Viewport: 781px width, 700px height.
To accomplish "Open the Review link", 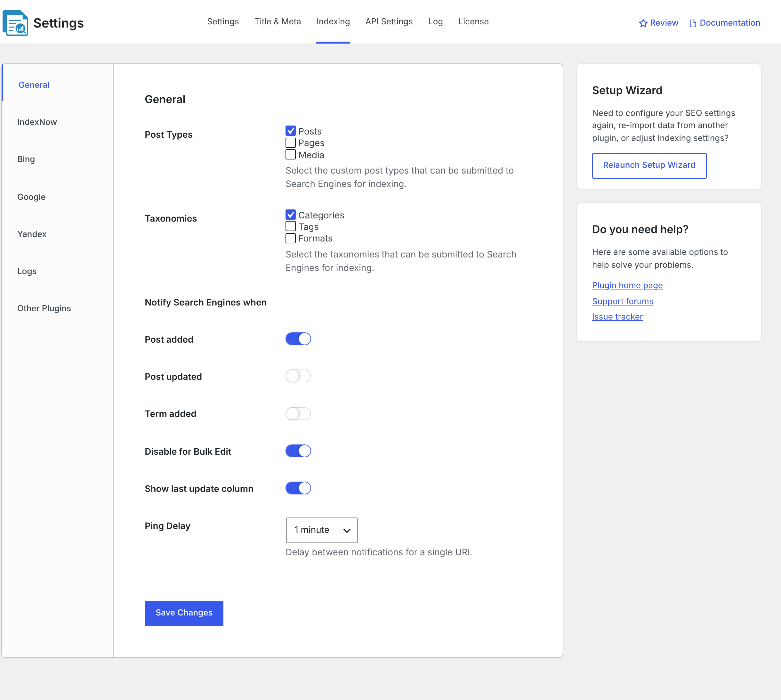I will click(x=664, y=23).
